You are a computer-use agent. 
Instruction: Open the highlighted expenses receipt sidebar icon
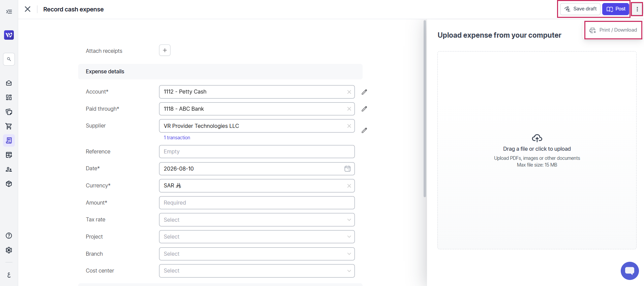tap(9, 141)
